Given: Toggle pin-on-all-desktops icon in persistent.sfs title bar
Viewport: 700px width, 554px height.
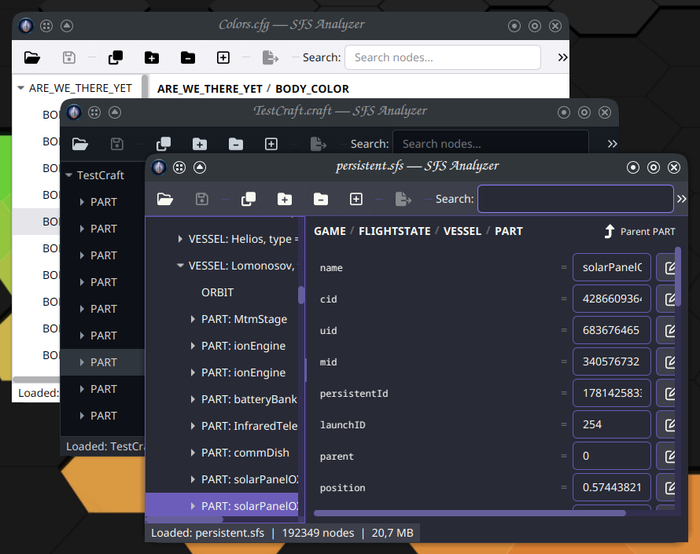Looking at the screenshot, I should click(x=179, y=167).
